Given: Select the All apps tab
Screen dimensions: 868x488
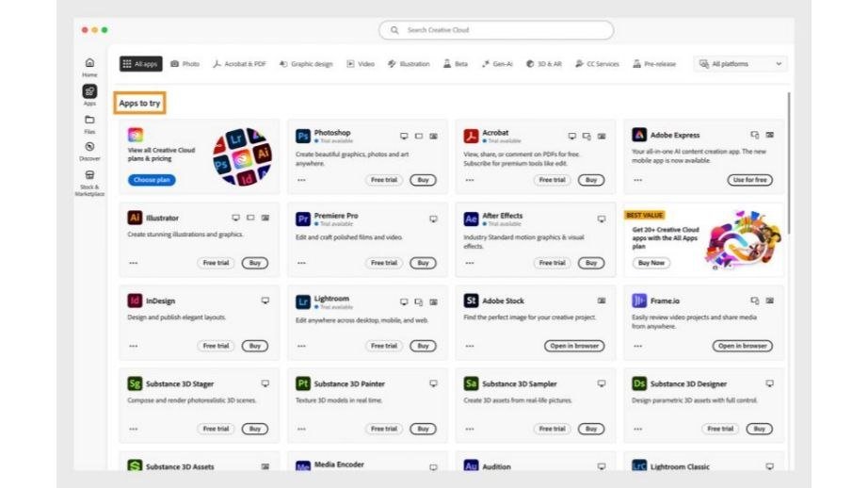Looking at the screenshot, I should coord(140,64).
